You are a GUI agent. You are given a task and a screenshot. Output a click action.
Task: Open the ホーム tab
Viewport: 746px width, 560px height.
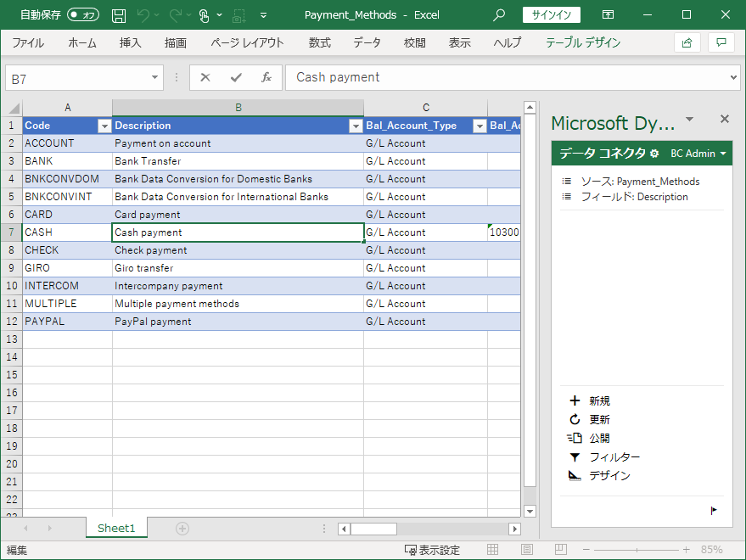(82, 42)
